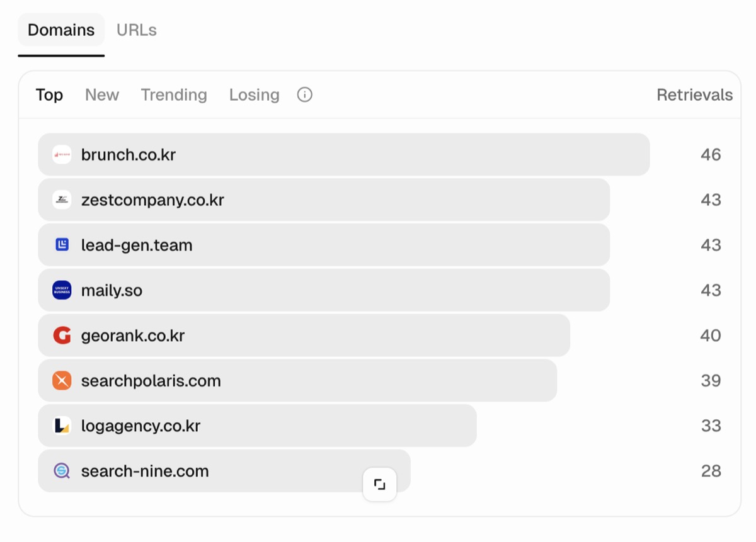Open the info icon beside Losing
This screenshot has width=756, height=542.
[x=305, y=95]
